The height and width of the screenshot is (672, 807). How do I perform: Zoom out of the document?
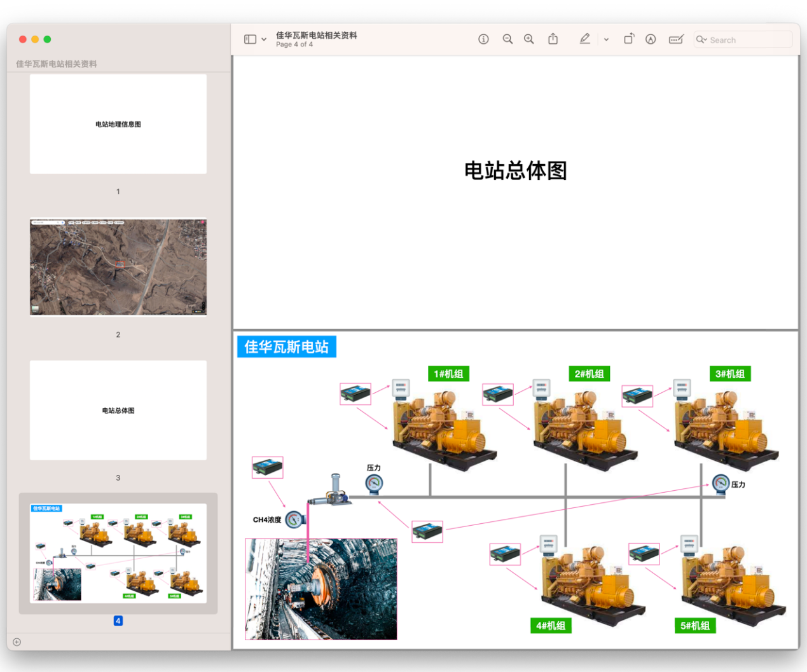(x=507, y=39)
